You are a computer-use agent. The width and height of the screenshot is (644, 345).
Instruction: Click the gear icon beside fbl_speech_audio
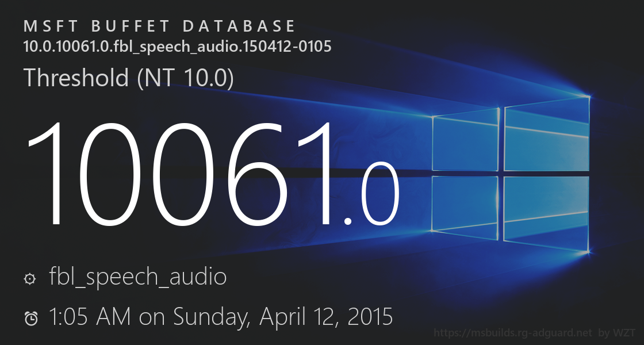pyautogui.click(x=29, y=279)
